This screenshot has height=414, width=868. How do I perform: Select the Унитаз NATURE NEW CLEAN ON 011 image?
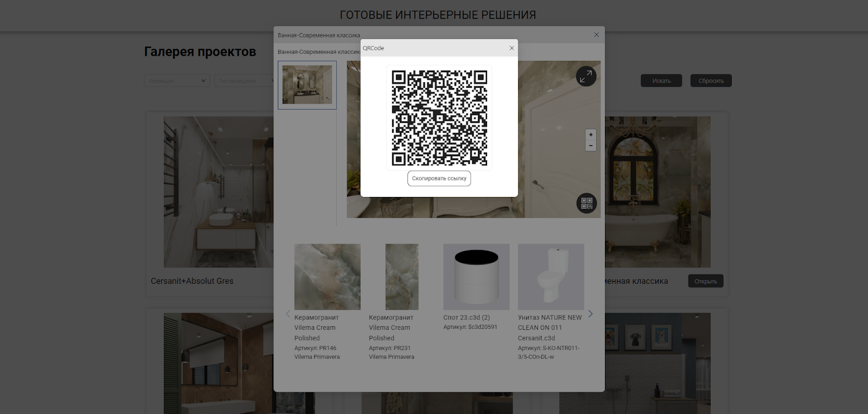(551, 277)
